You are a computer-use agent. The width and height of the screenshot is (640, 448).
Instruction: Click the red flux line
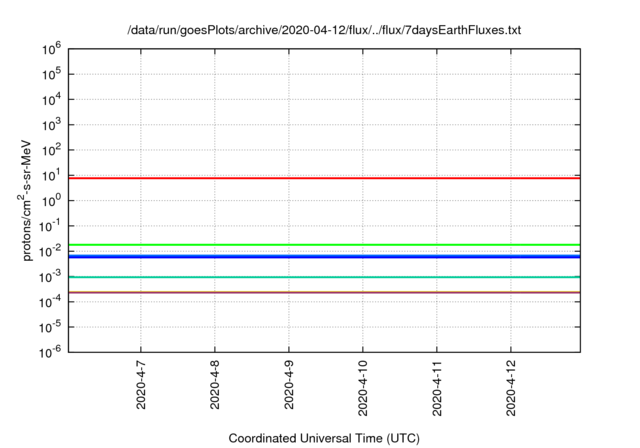[324, 178]
